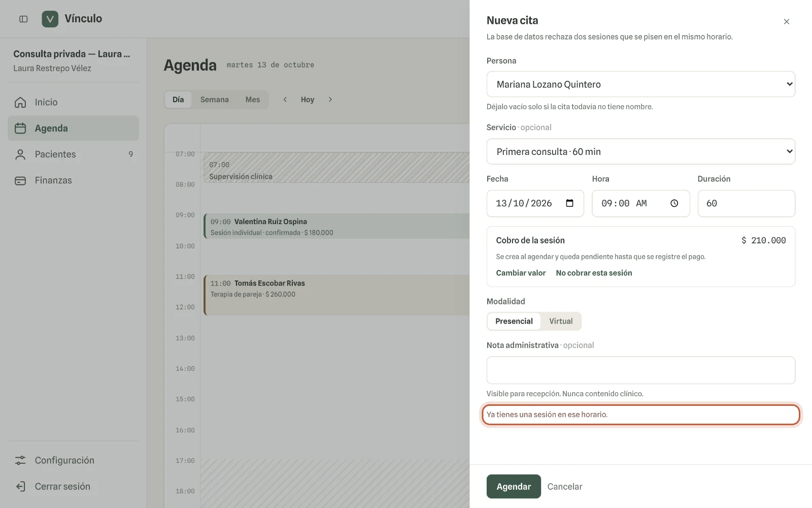
Task: Go to the next day arrow
Action: point(330,100)
